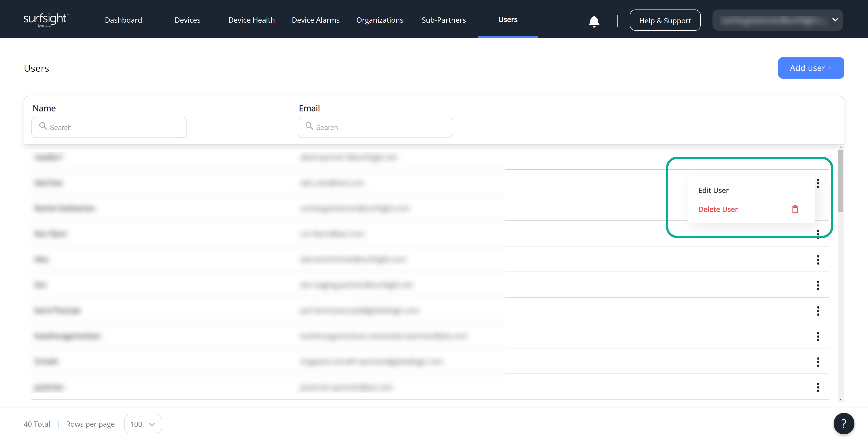Viewport: 868px width, 440px height.
Task: Open the notifications bell
Action: [x=594, y=21]
